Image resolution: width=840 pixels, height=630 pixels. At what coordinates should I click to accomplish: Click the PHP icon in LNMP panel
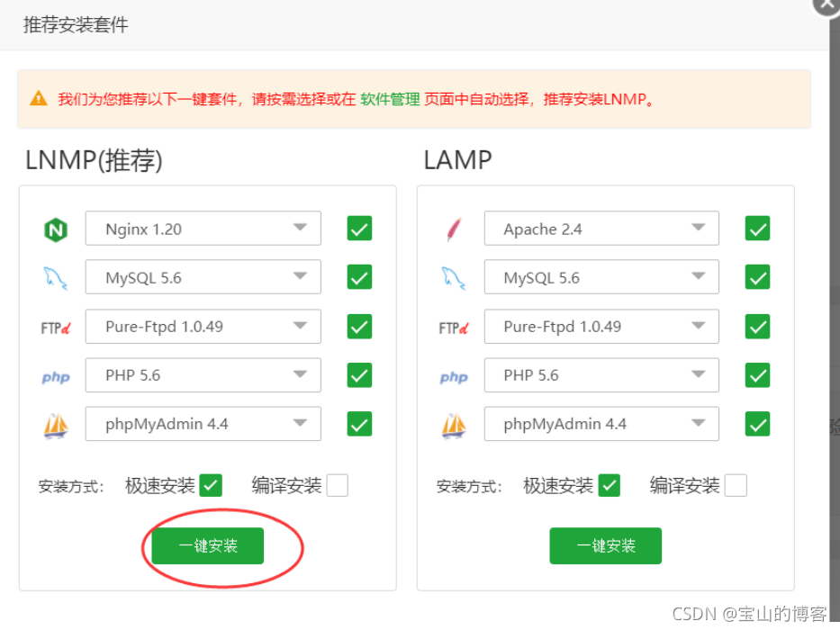click(x=56, y=376)
